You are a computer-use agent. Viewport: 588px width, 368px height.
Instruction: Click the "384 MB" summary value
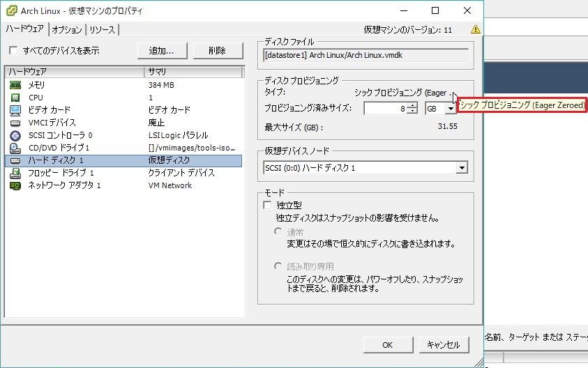(161, 85)
